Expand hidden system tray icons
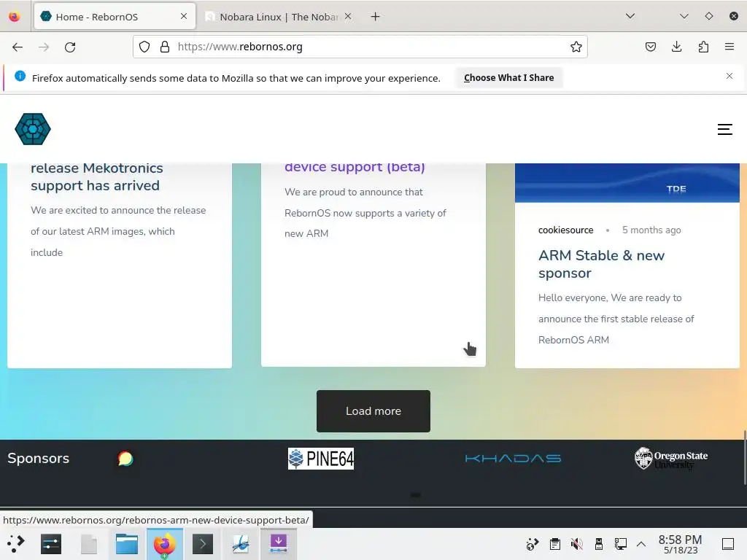Viewport: 747px width, 560px height. tap(641, 544)
